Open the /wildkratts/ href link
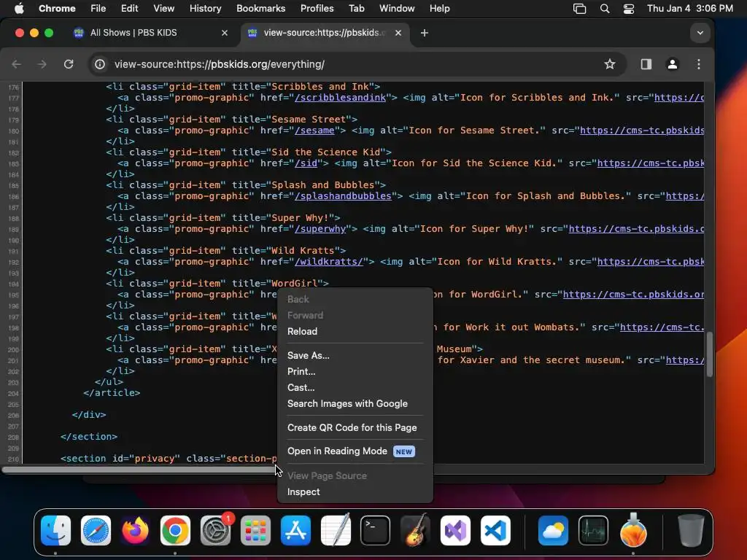 click(329, 262)
